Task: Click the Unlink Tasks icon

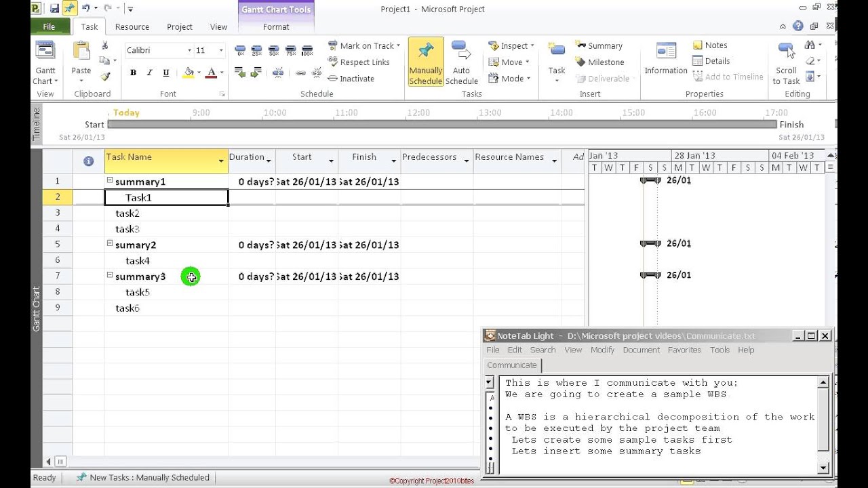Action: point(317,73)
